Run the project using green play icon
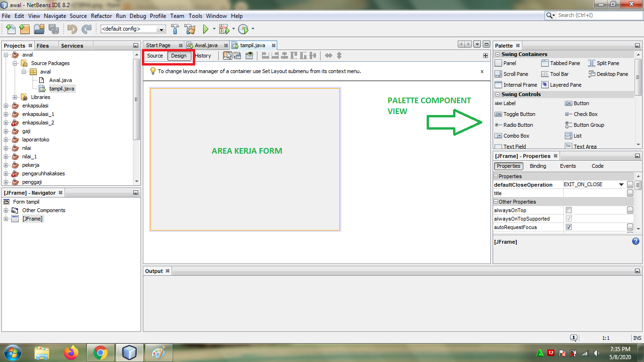This screenshot has width=644, height=362. 206,29
